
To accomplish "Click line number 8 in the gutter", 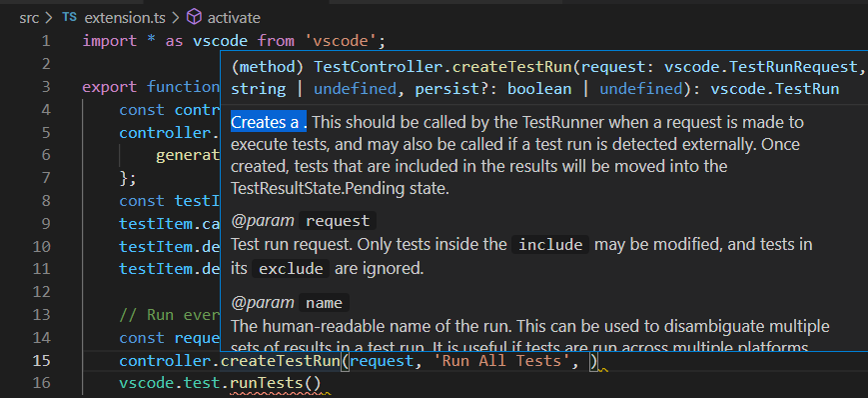I will [x=45, y=201].
